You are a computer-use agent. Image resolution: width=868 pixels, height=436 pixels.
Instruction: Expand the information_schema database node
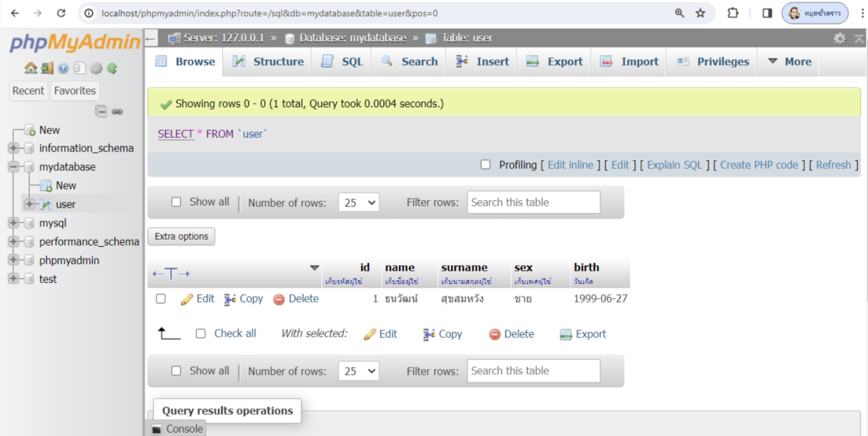click(14, 148)
